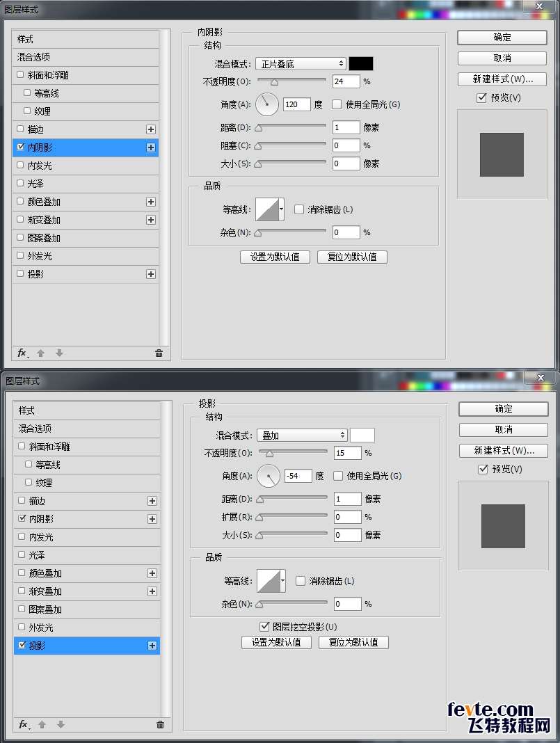
Task: Click 取消 in lower dialog
Action: tap(504, 430)
